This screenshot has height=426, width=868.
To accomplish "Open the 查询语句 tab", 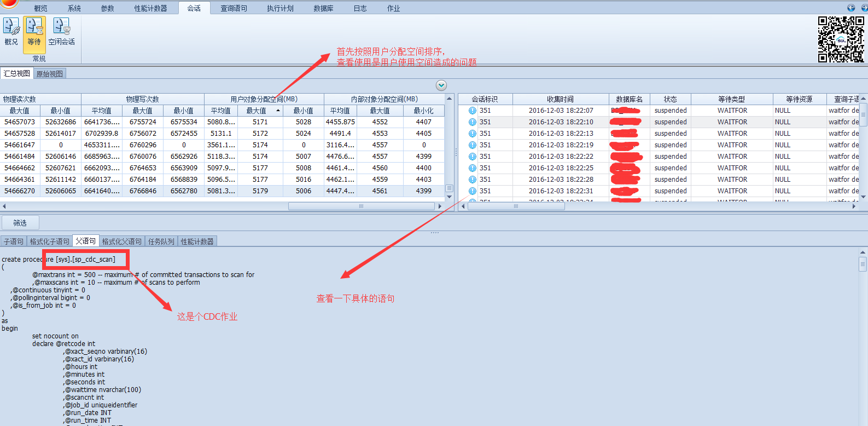I will [x=234, y=8].
